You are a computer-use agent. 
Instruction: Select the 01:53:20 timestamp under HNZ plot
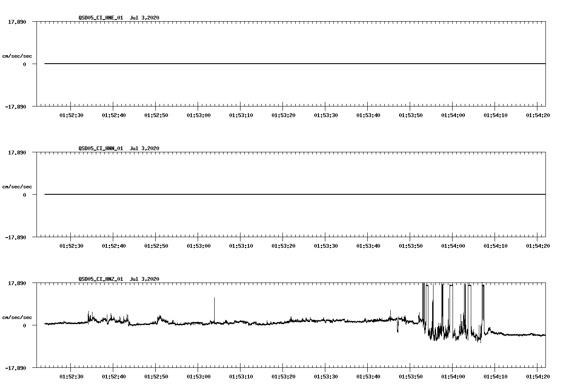[283, 376]
